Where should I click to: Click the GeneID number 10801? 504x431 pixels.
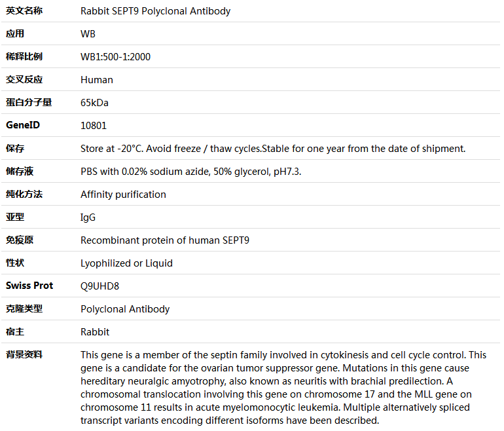point(94,126)
